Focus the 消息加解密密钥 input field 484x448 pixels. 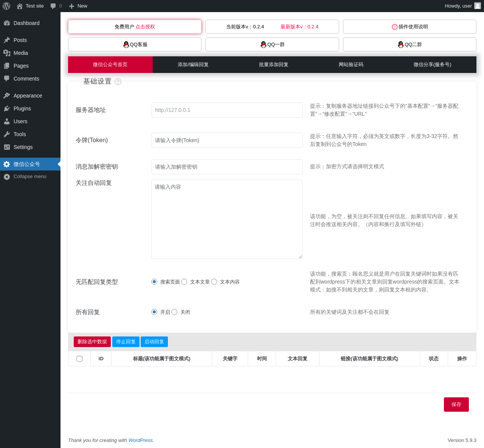[x=227, y=167]
